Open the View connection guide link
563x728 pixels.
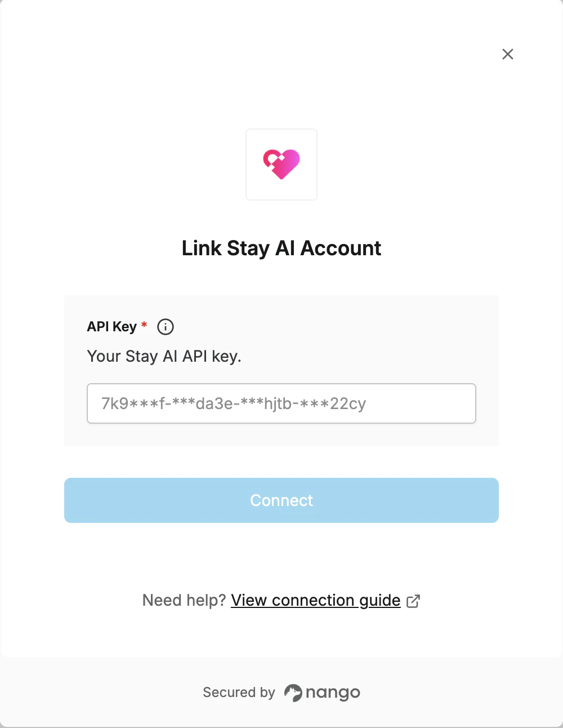316,601
